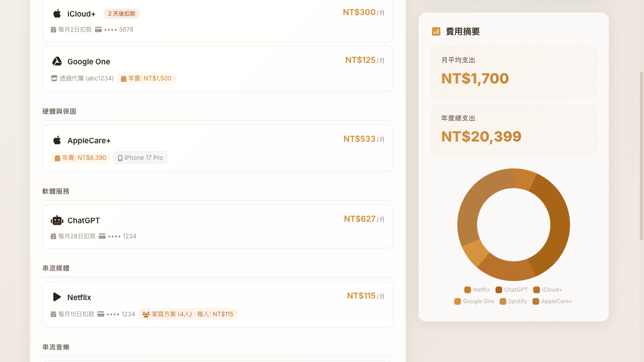Screen dimensions: 644x362
Task: Click the iPhone 17 Pro device tag
Action: pos(140,158)
